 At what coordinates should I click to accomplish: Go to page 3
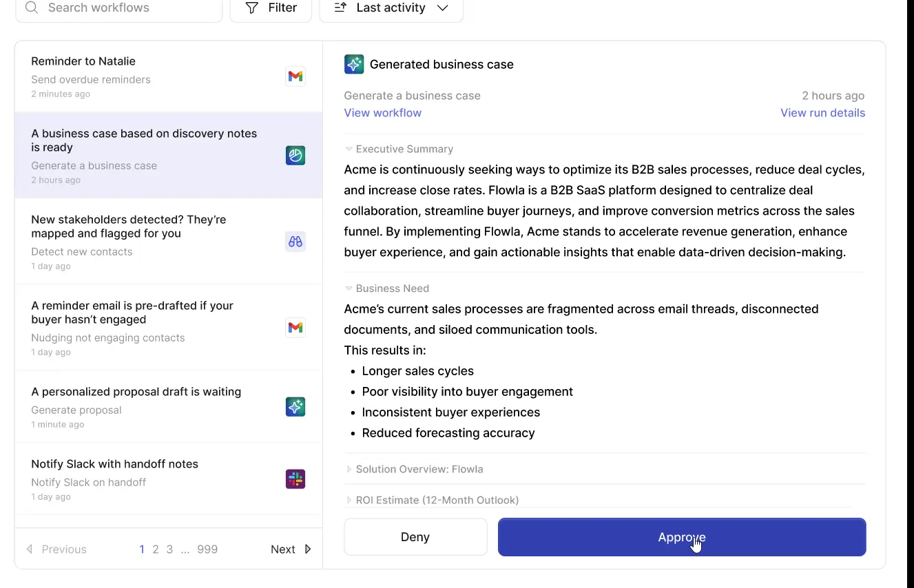(169, 549)
